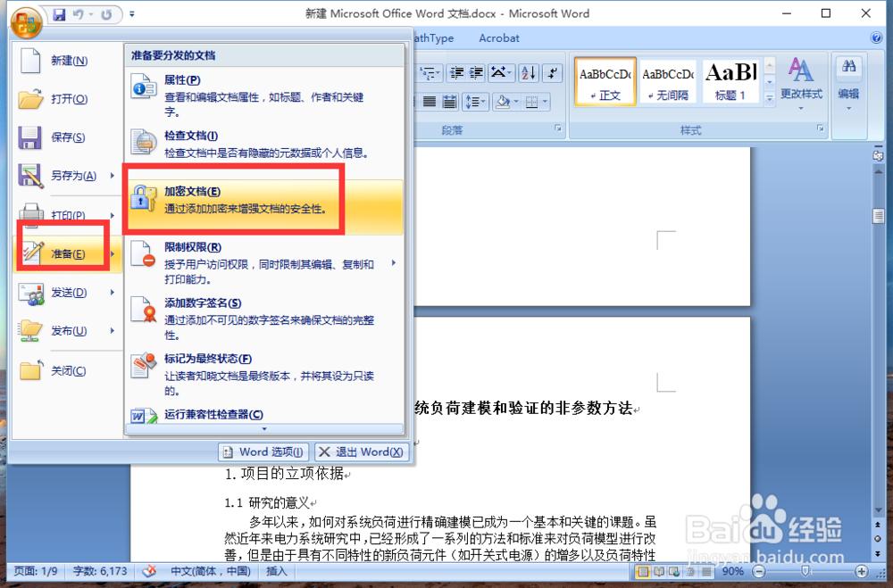This screenshot has width=893, height=588.
Task: Apply 无间隔 style
Action: 668,81
